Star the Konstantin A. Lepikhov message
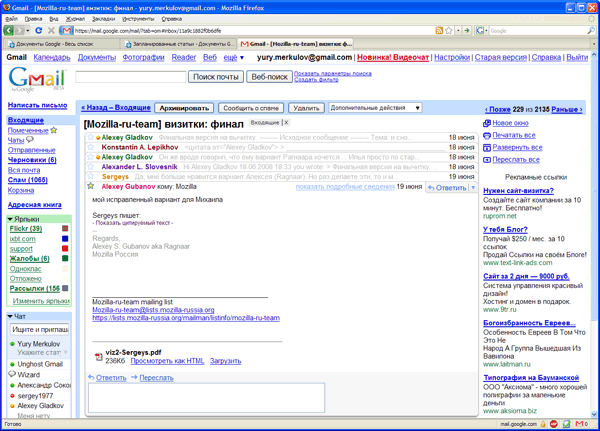 90,147
